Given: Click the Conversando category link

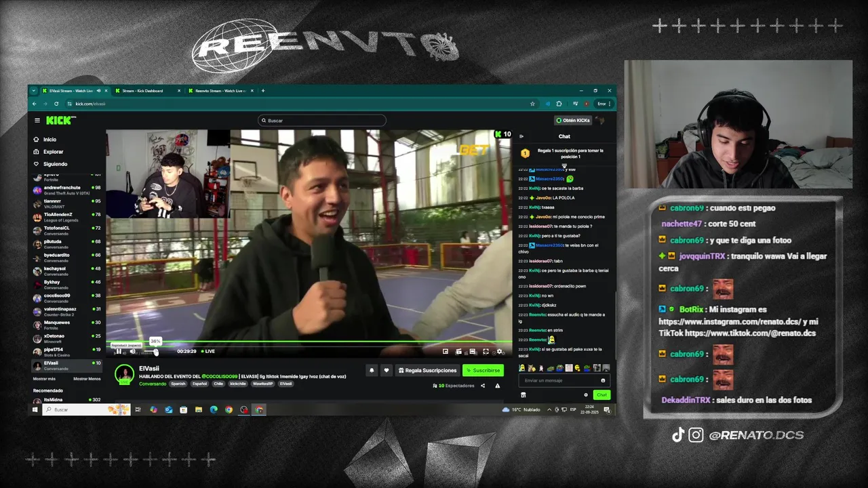Looking at the screenshot, I should coord(153,384).
